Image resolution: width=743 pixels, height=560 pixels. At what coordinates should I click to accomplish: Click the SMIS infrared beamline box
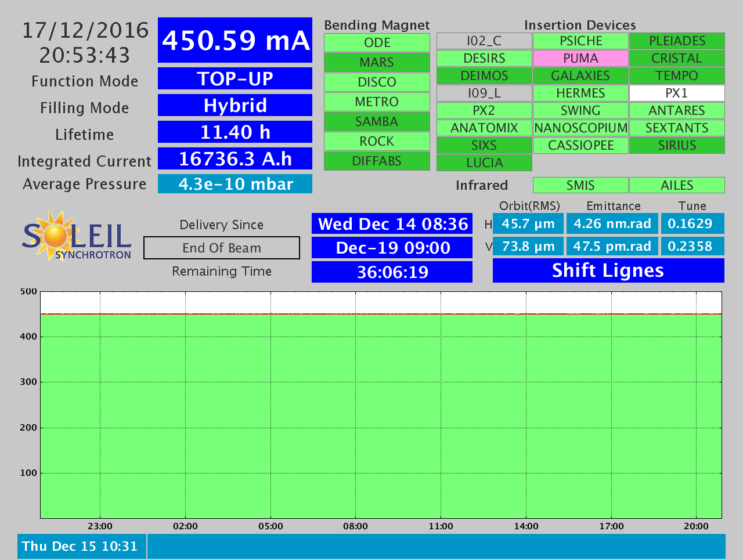click(x=580, y=185)
